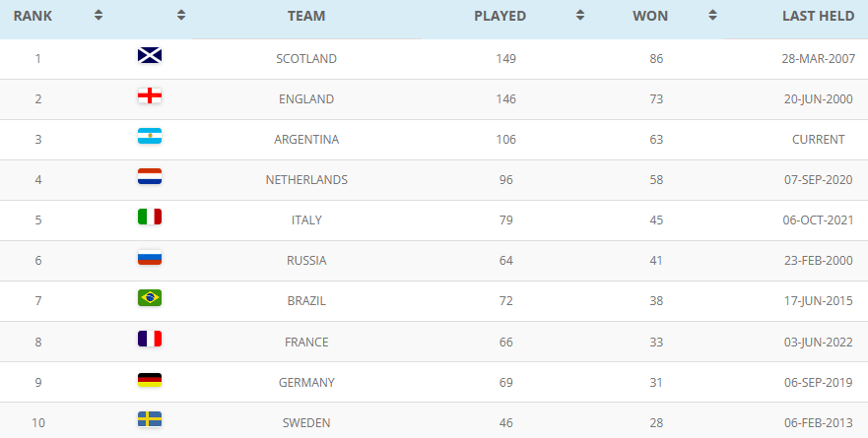Click the France flag icon

click(150, 339)
